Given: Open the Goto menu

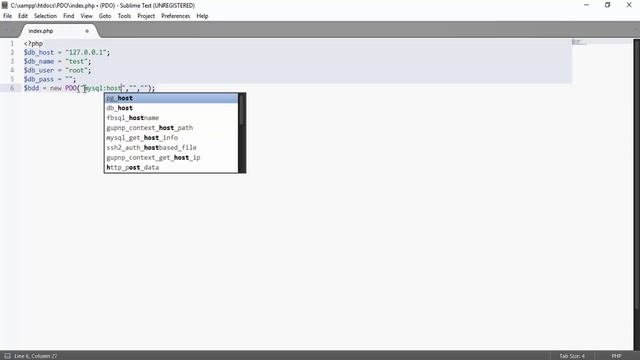Looking at the screenshot, I should pos(105,16).
